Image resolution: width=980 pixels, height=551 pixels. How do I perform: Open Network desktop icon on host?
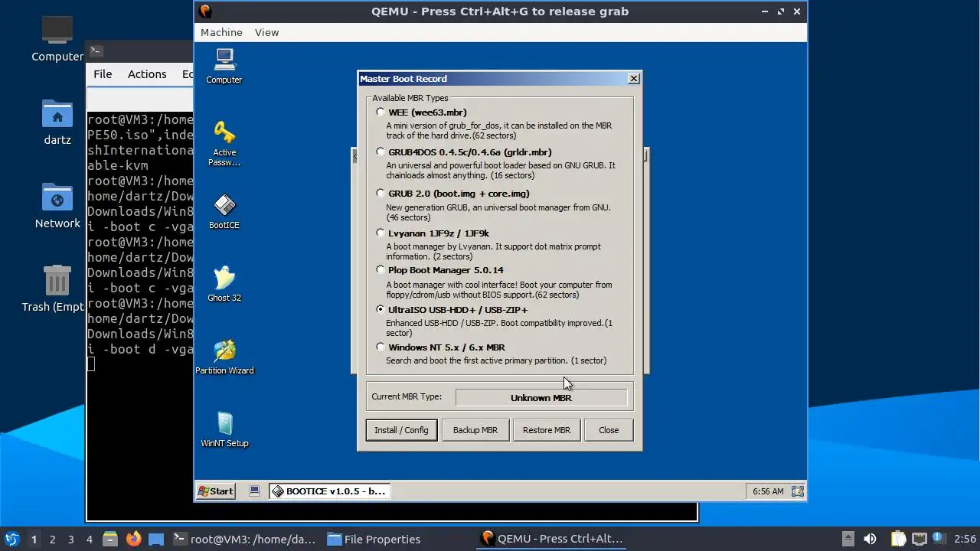pos(57,205)
